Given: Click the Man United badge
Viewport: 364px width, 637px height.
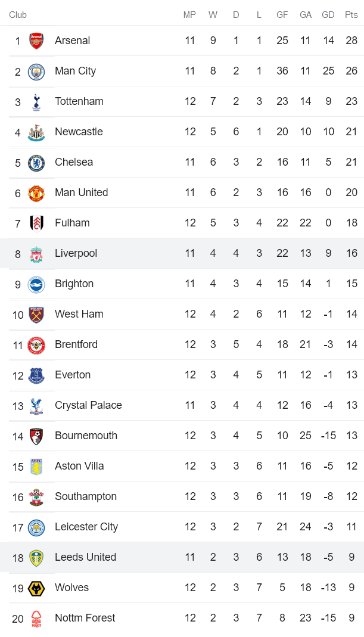Looking at the screenshot, I should point(36,192).
